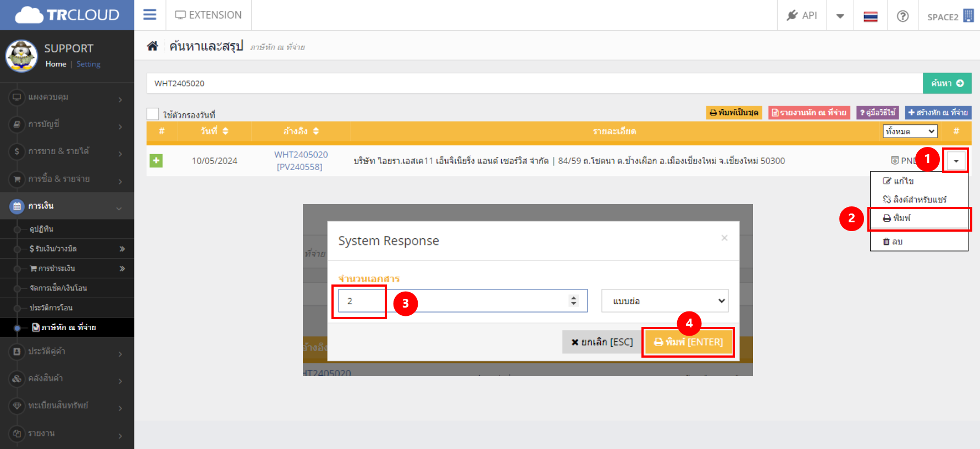Open the row action caret dropdown
The image size is (980, 449).
956,161
